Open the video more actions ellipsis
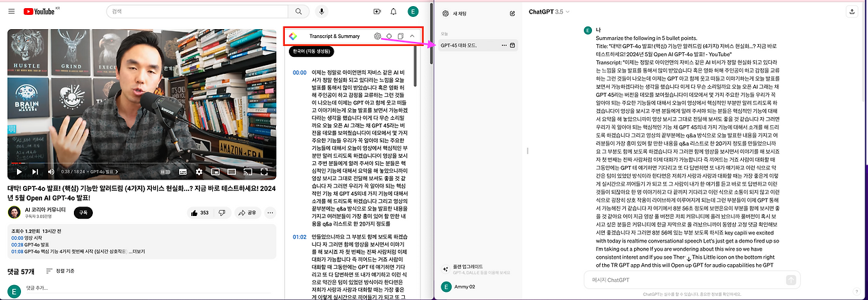 point(271,212)
